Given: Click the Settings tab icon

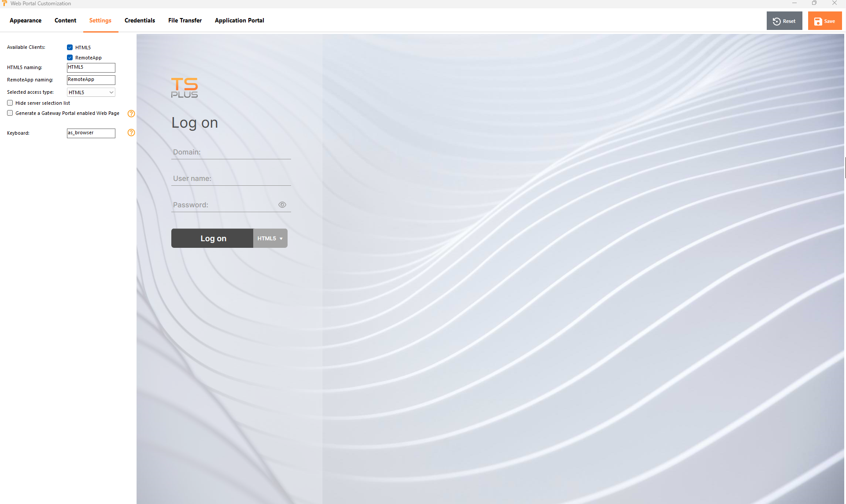Looking at the screenshot, I should [100, 20].
